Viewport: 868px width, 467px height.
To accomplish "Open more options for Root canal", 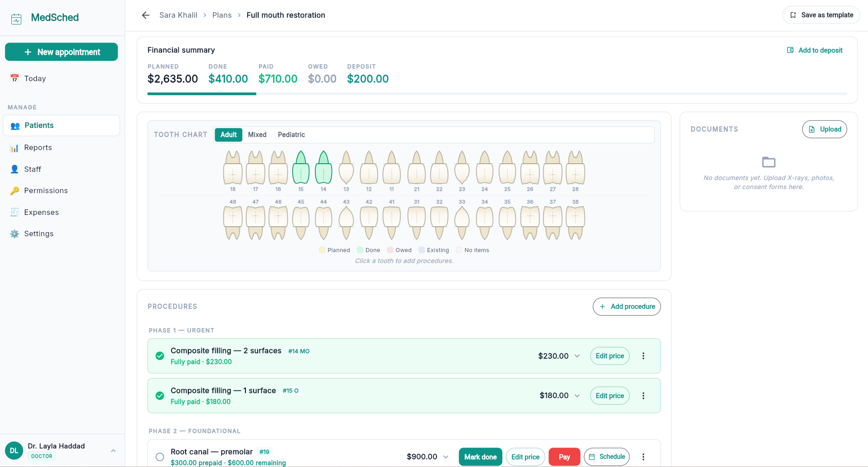I will click(643, 457).
